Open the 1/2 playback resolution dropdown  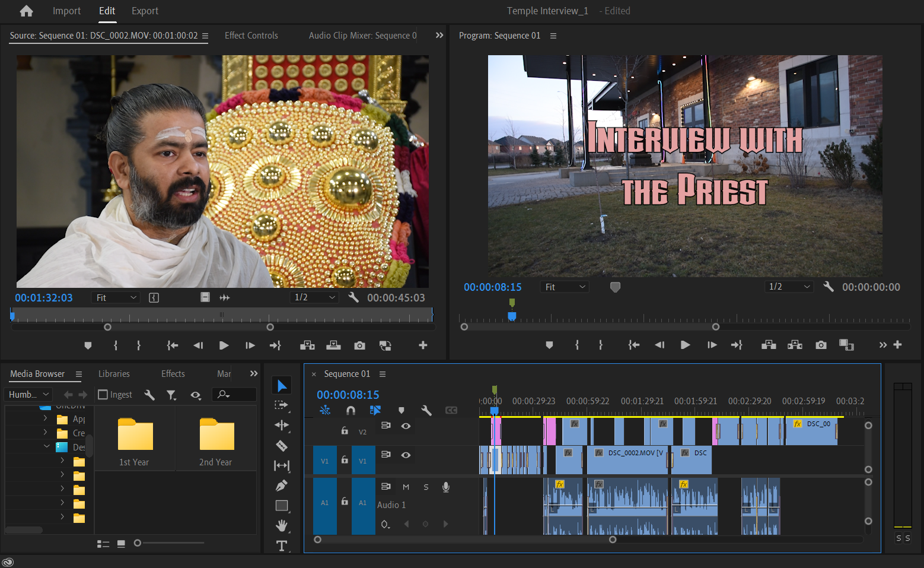click(789, 286)
